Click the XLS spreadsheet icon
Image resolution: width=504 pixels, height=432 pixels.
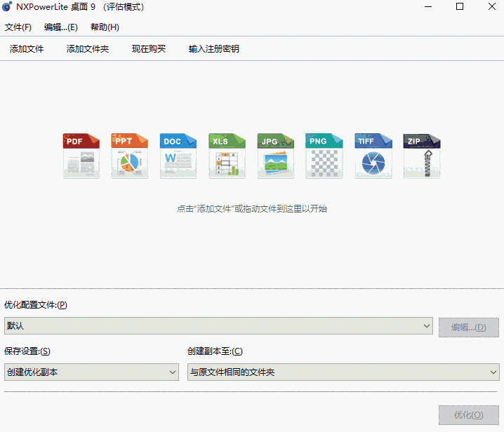pos(227,155)
